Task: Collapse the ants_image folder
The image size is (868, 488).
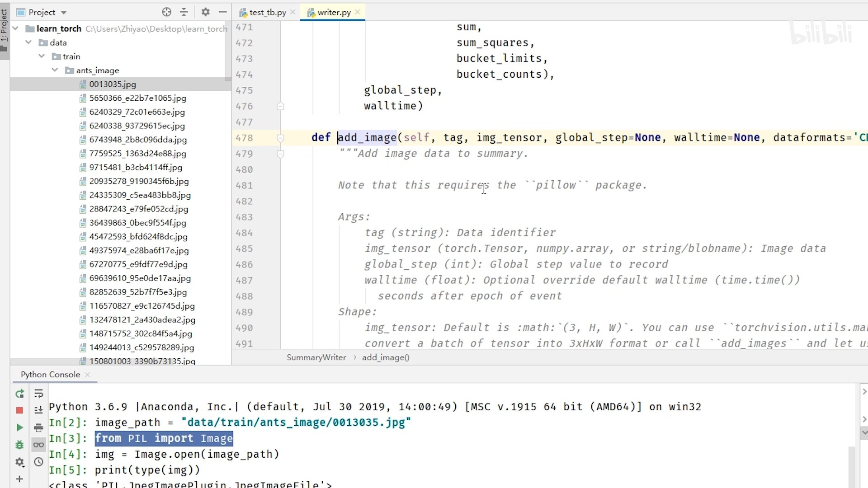Action: click(x=55, y=70)
